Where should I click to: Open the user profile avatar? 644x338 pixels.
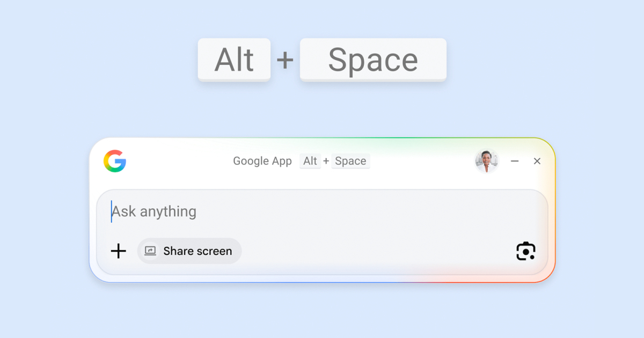[486, 161]
